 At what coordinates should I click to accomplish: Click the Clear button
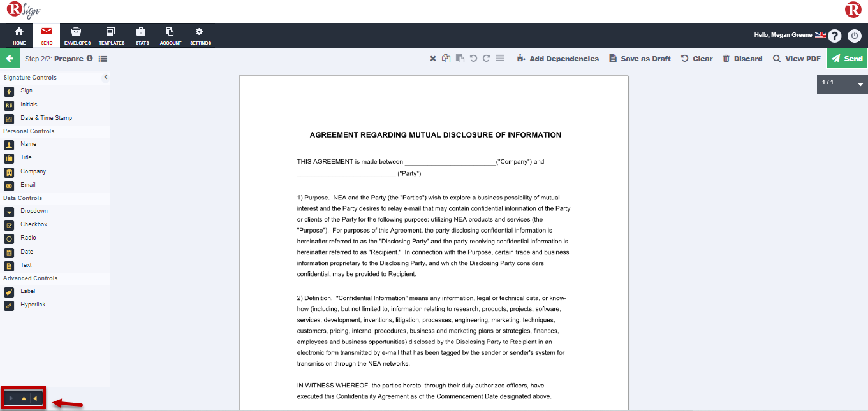tap(697, 59)
